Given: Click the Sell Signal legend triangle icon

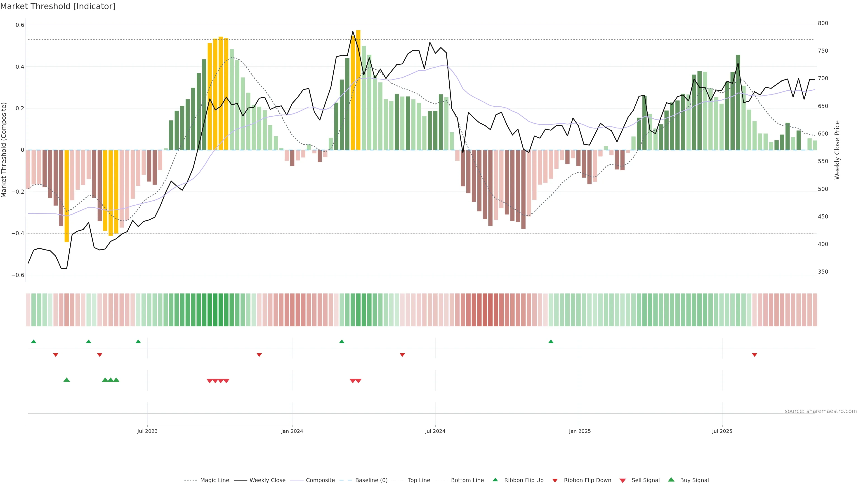Looking at the screenshot, I should coord(623,480).
